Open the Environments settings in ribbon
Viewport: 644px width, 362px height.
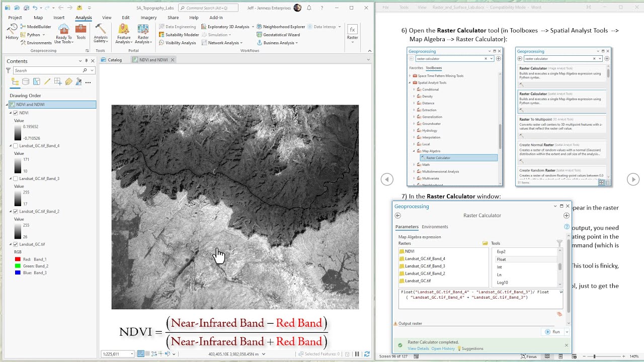(x=36, y=43)
